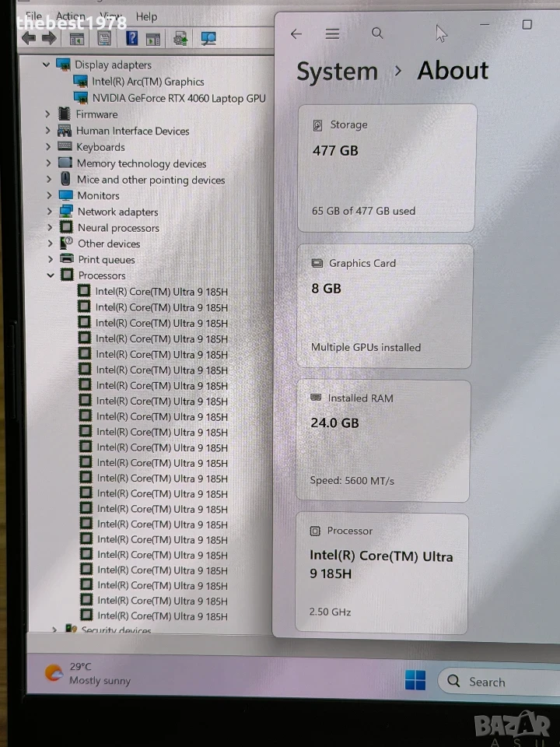Click the blue question mark Help icon
This screenshot has width=560, height=747.
(x=132, y=38)
